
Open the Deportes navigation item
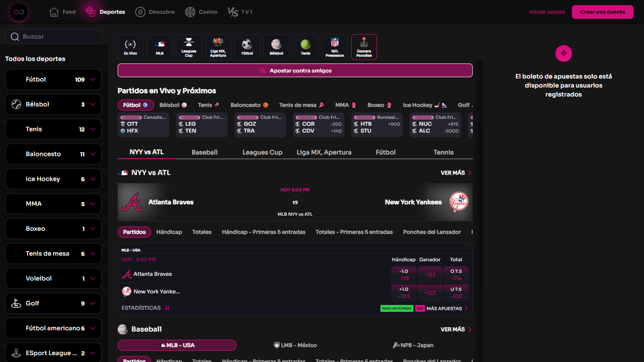[x=105, y=12]
